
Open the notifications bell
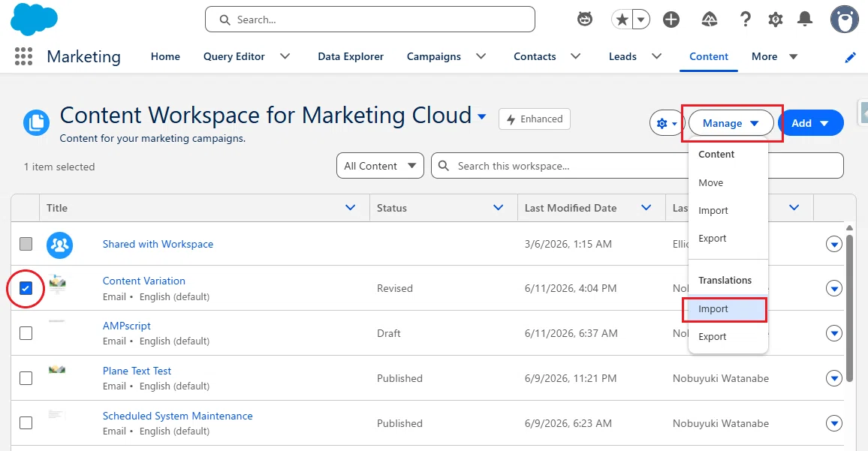pyautogui.click(x=805, y=20)
